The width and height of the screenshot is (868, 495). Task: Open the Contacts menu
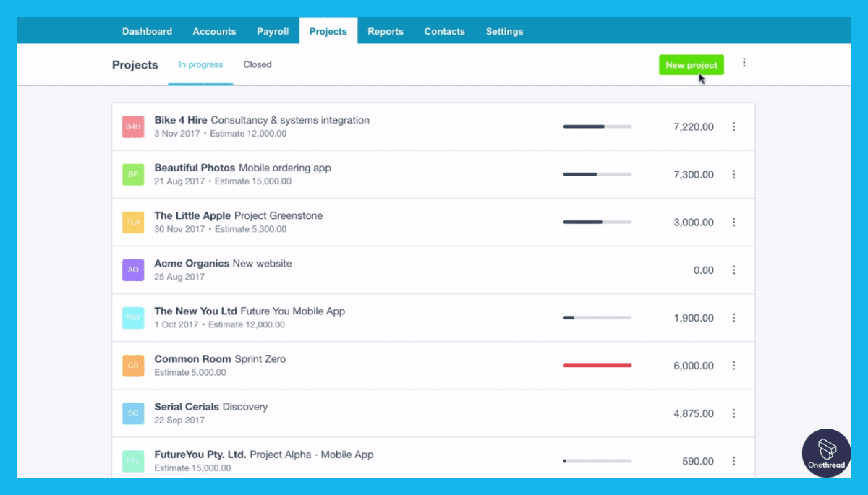444,31
